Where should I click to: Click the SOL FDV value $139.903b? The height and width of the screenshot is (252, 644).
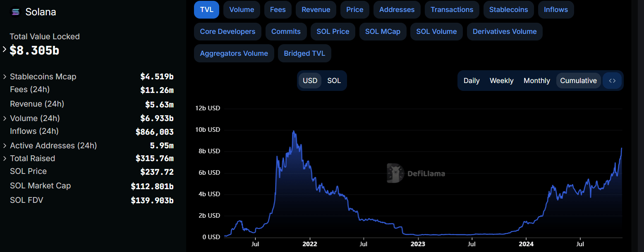pos(152,200)
